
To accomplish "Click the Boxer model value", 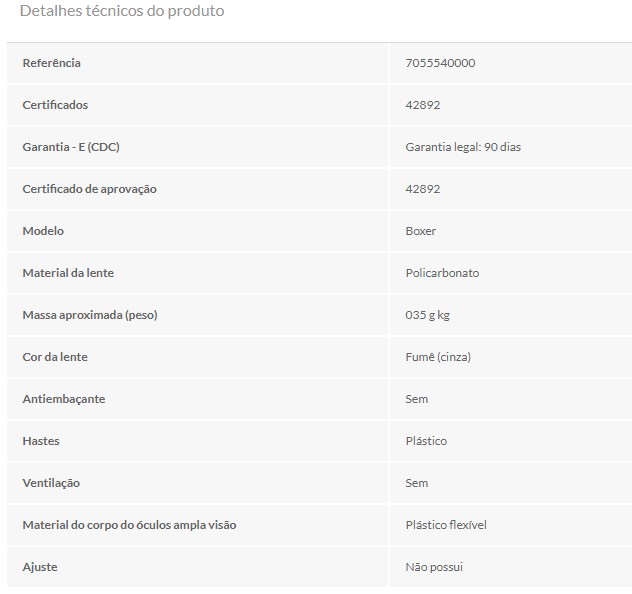I will 421,231.
